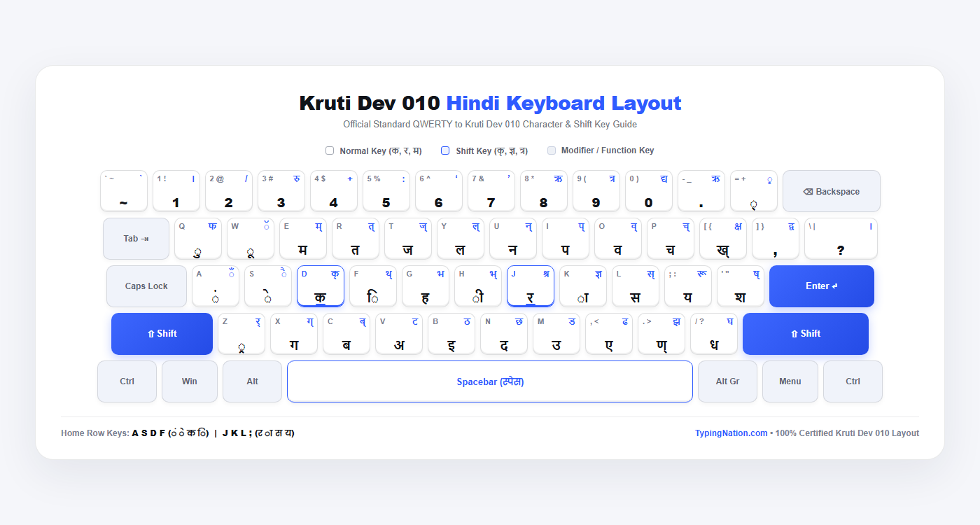Click the Alt key
The image size is (980, 525).
click(x=252, y=381)
